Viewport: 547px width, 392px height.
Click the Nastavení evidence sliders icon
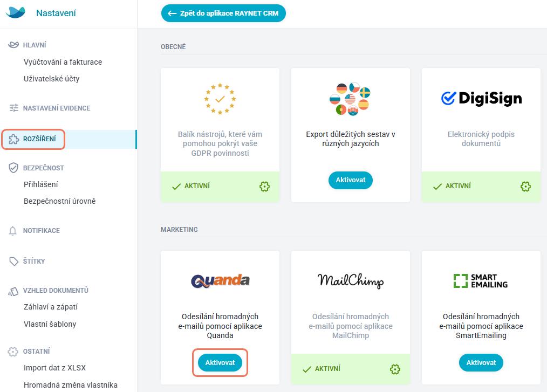pyautogui.click(x=13, y=108)
